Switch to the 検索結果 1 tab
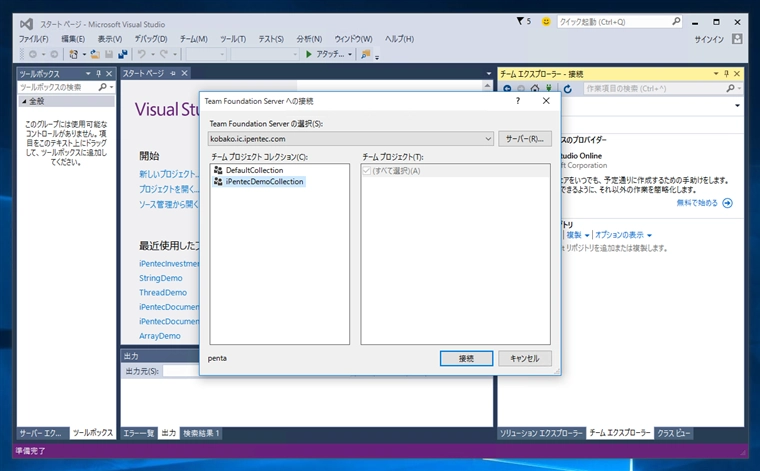Image resolution: width=760 pixels, height=471 pixels. [201, 433]
